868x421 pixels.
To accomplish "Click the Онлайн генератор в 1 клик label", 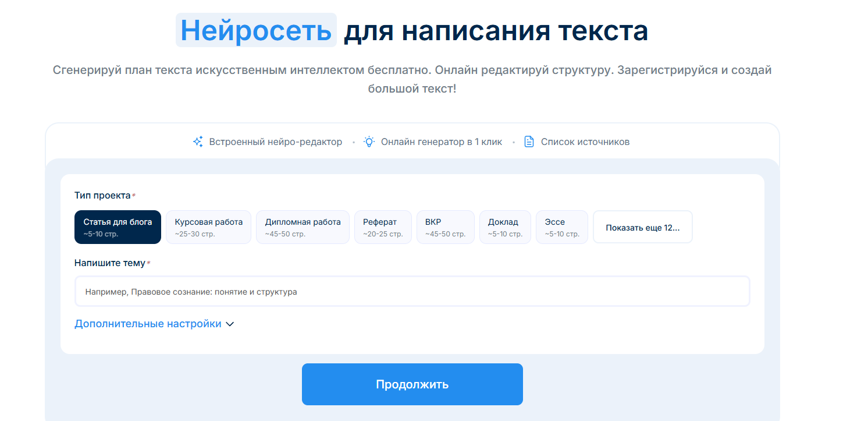I will pyautogui.click(x=442, y=142).
